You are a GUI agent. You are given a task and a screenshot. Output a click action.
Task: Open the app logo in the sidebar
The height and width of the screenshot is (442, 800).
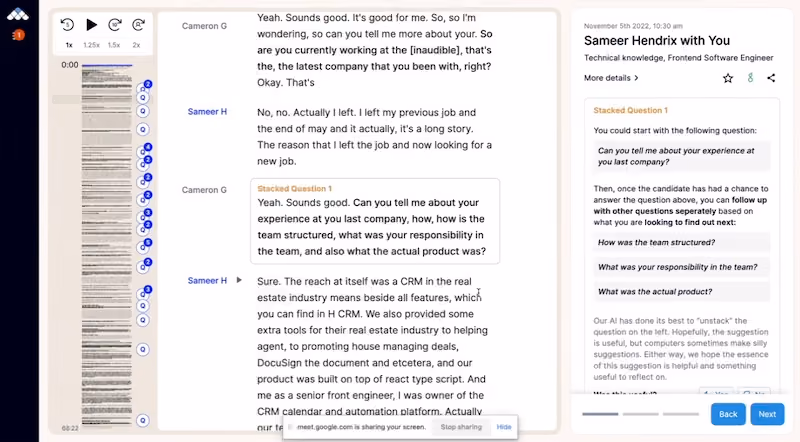pos(18,14)
